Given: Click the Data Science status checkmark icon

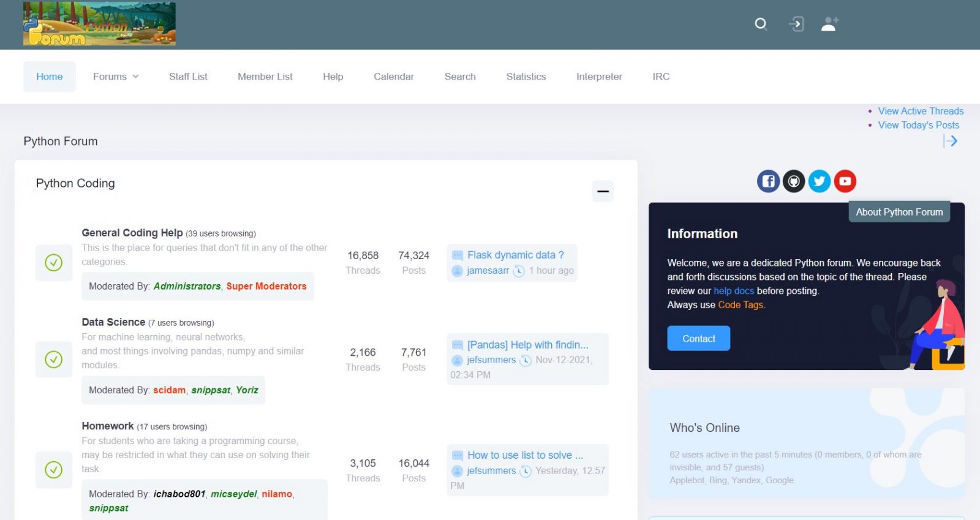Looking at the screenshot, I should tap(54, 360).
